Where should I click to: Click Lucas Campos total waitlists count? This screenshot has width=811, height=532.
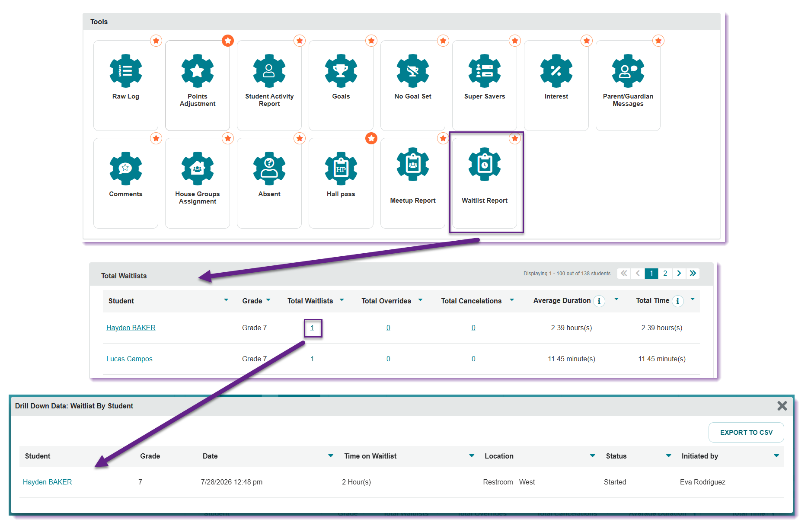pyautogui.click(x=312, y=359)
